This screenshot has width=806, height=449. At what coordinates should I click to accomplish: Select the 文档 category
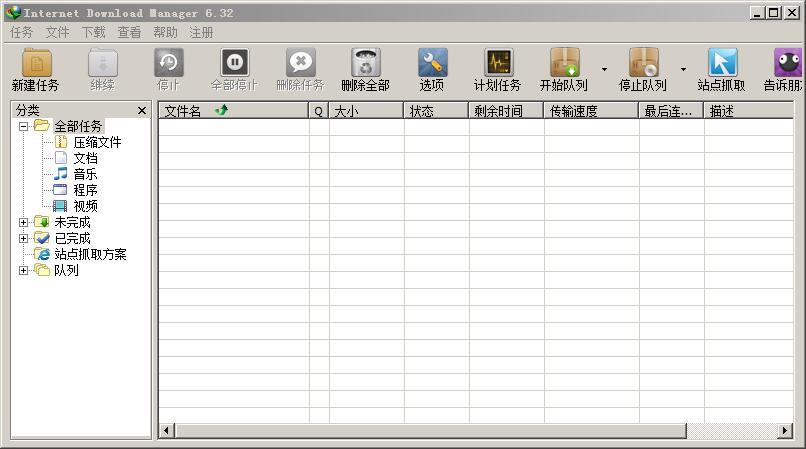click(x=85, y=158)
